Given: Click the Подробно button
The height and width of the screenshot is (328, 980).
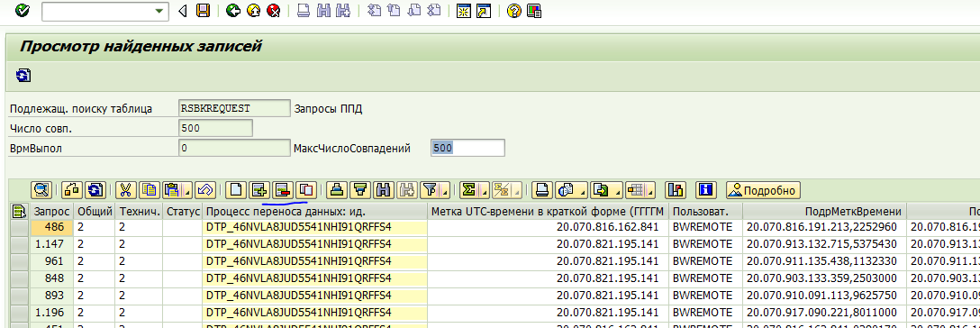Looking at the screenshot, I should (763, 190).
